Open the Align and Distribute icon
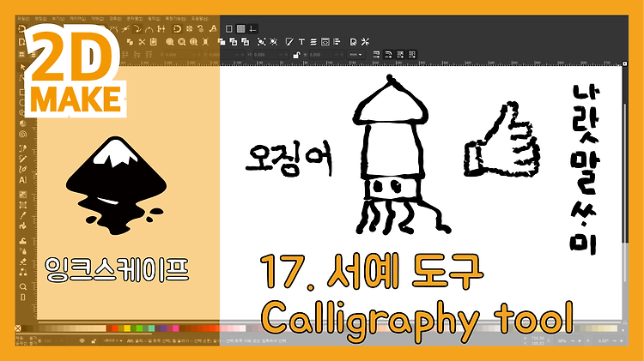The image size is (644, 361). pos(337,41)
